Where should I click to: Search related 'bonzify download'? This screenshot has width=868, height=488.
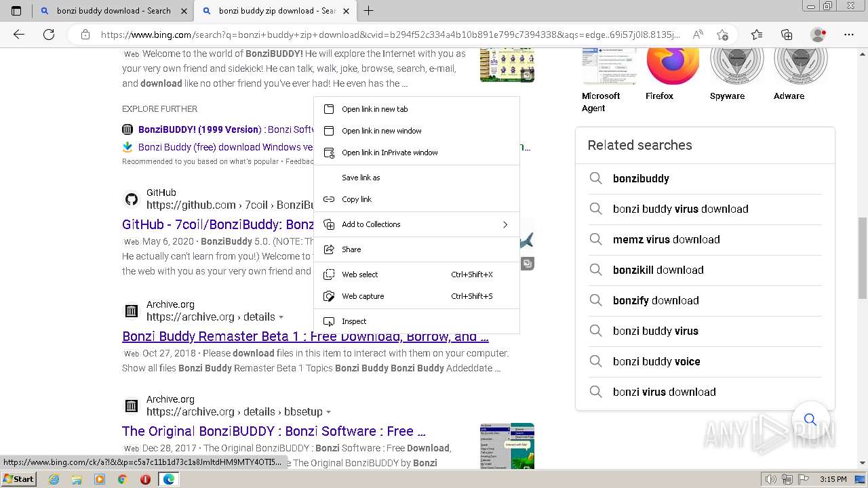click(x=705, y=300)
